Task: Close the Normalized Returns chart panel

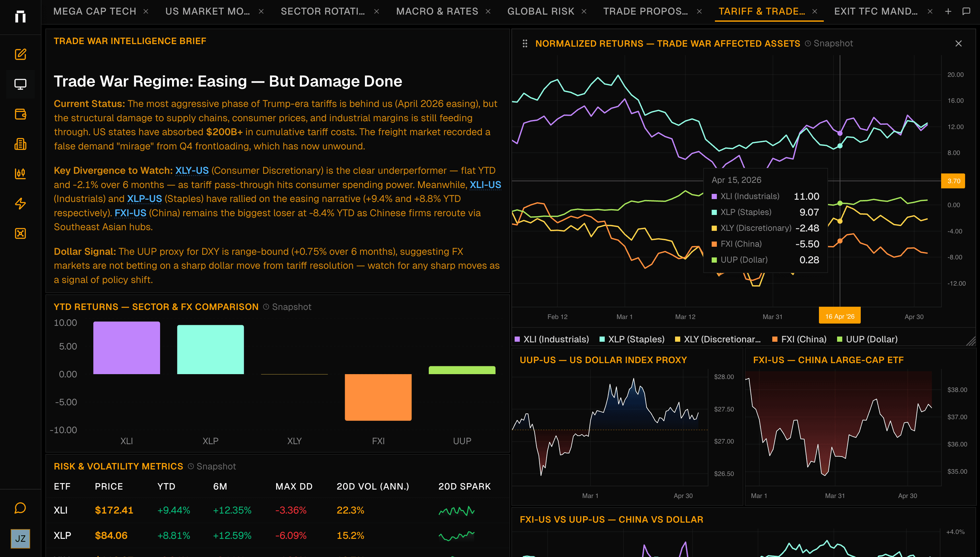Action: click(x=959, y=44)
